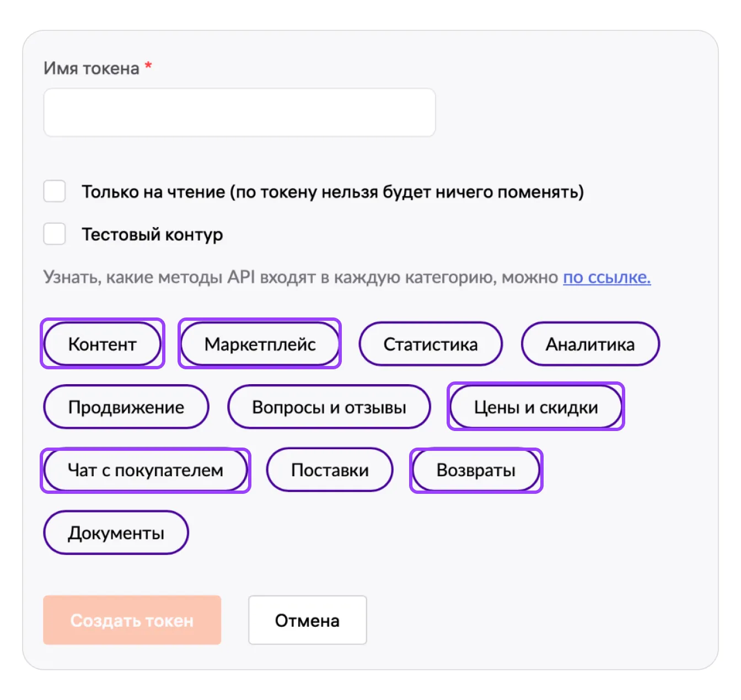Select the Контент category chip
The image size is (741, 700).
103,344
